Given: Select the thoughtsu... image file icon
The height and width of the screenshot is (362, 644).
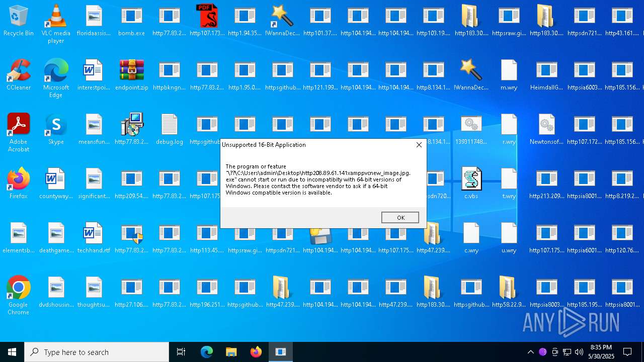Looking at the screenshot, I should (x=94, y=292).
